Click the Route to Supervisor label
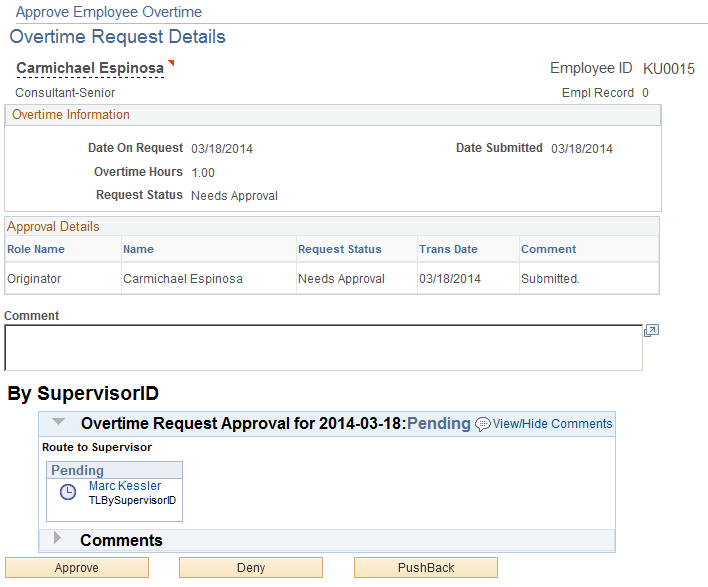This screenshot has width=708, height=587. (97, 447)
